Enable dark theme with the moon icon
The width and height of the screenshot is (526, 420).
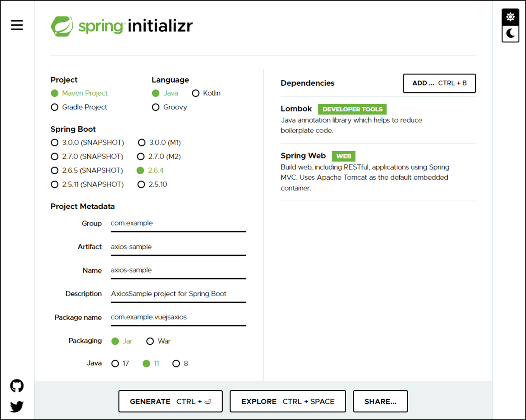pyautogui.click(x=510, y=33)
